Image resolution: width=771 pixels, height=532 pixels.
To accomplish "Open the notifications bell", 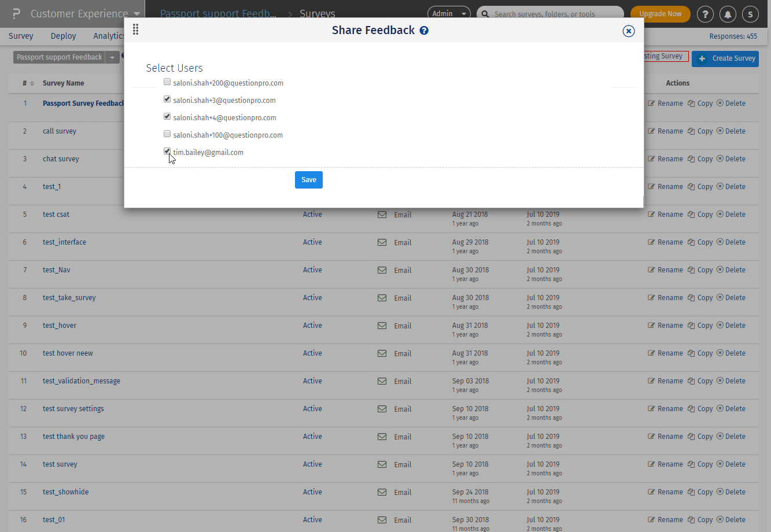I will pos(728,14).
